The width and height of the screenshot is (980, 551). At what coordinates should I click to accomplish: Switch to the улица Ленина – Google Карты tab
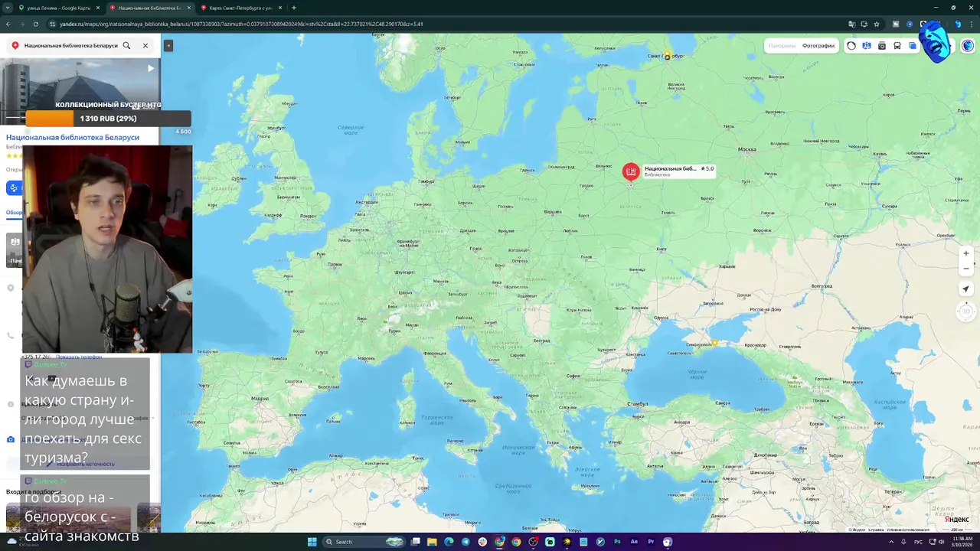tap(59, 8)
